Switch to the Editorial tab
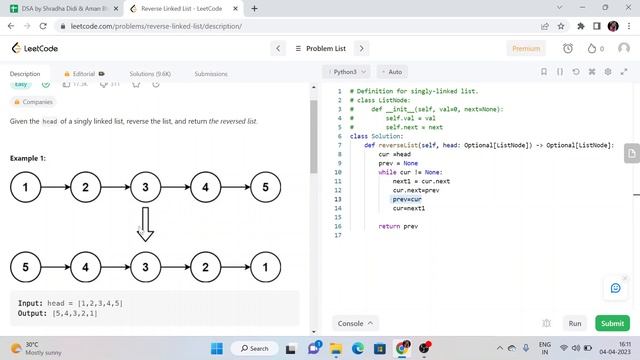The image size is (640, 360). coord(84,74)
